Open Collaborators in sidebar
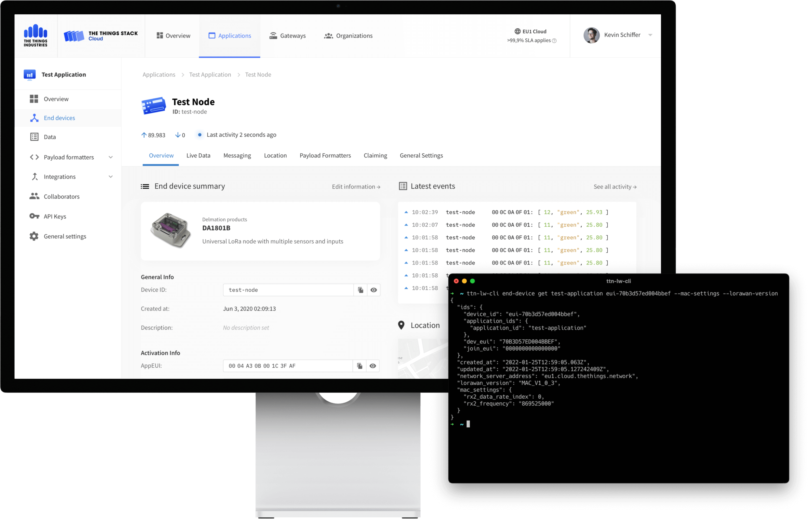The width and height of the screenshot is (812, 519). coord(61,196)
